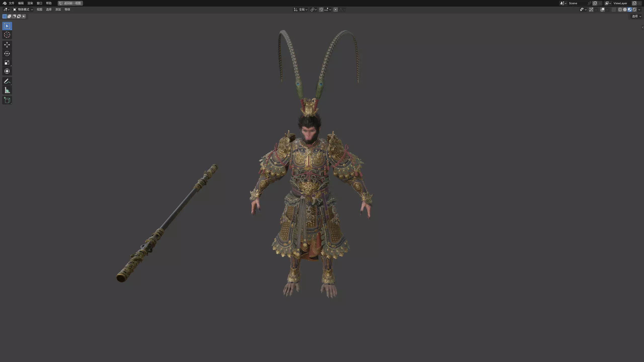The height and width of the screenshot is (362, 644).
Task: Open the 编辑 (Edit) menu
Action: (x=21, y=3)
